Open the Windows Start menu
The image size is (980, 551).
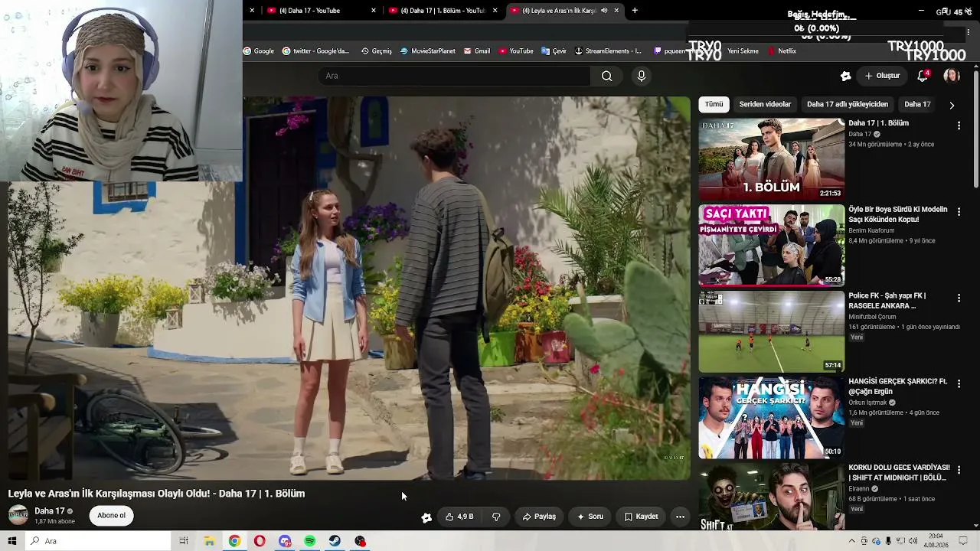click(11, 541)
